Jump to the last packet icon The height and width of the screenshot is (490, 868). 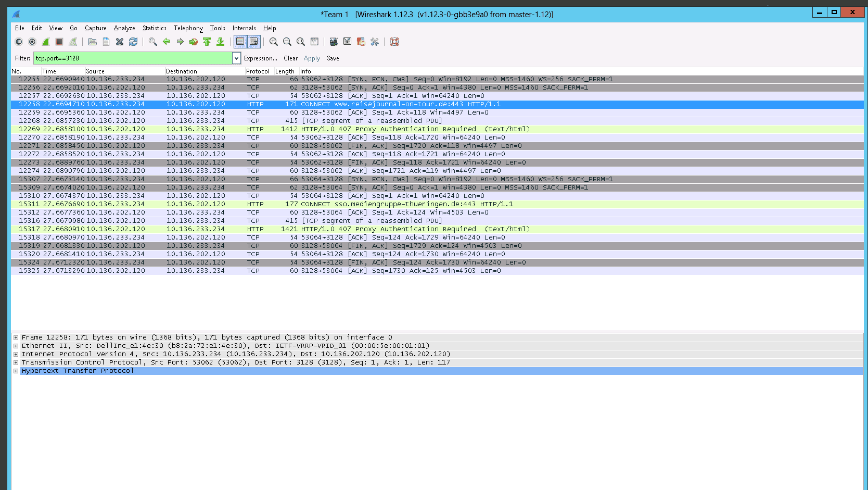click(x=221, y=42)
